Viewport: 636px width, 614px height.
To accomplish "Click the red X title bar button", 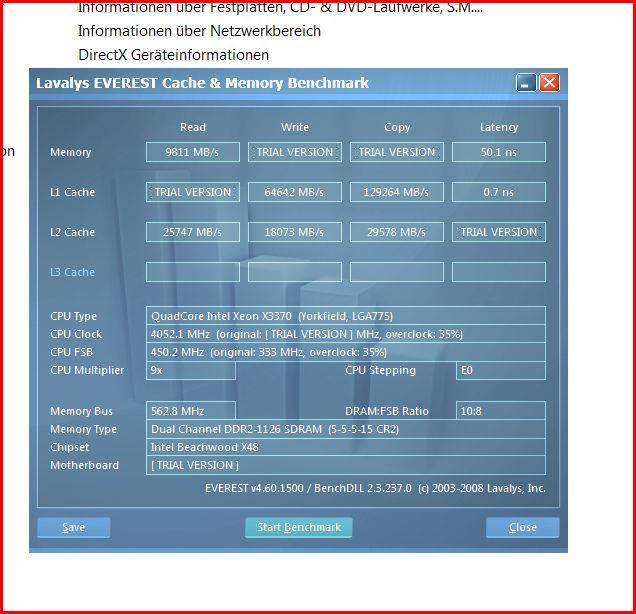I will point(549,83).
